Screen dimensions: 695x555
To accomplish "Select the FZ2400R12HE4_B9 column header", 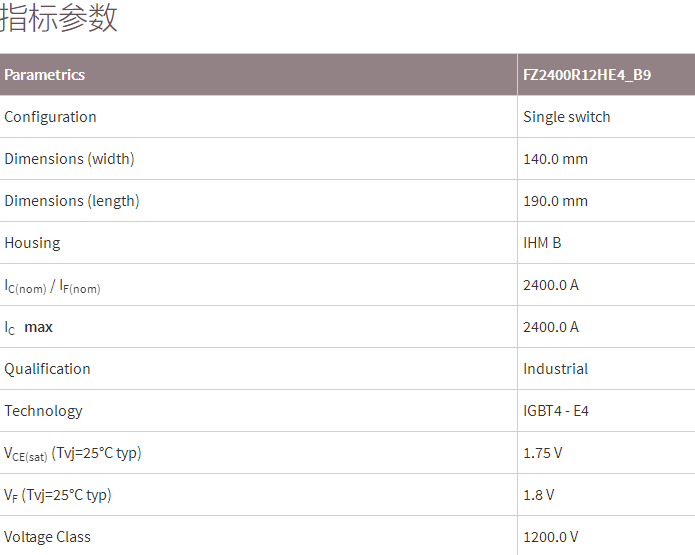I will click(587, 75).
